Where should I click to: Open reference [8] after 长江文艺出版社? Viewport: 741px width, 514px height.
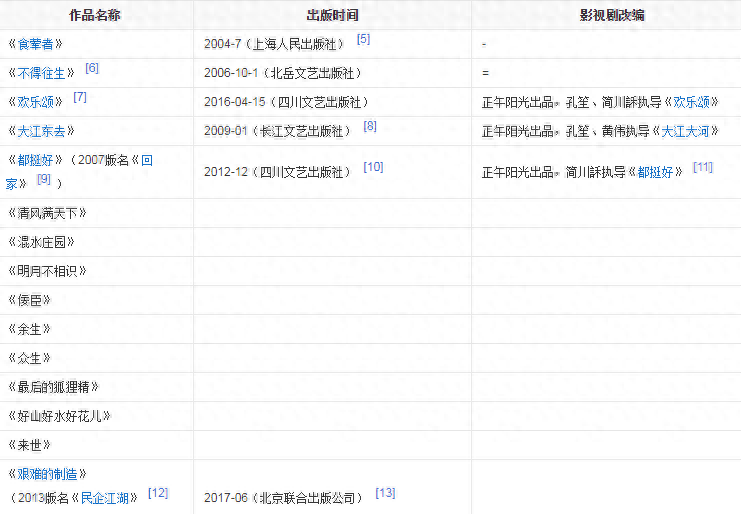370,126
